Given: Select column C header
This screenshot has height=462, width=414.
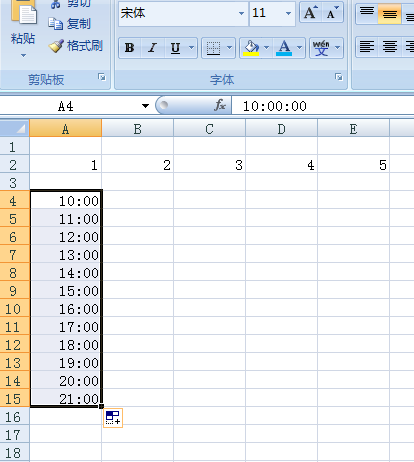Looking at the screenshot, I should 209,129.
